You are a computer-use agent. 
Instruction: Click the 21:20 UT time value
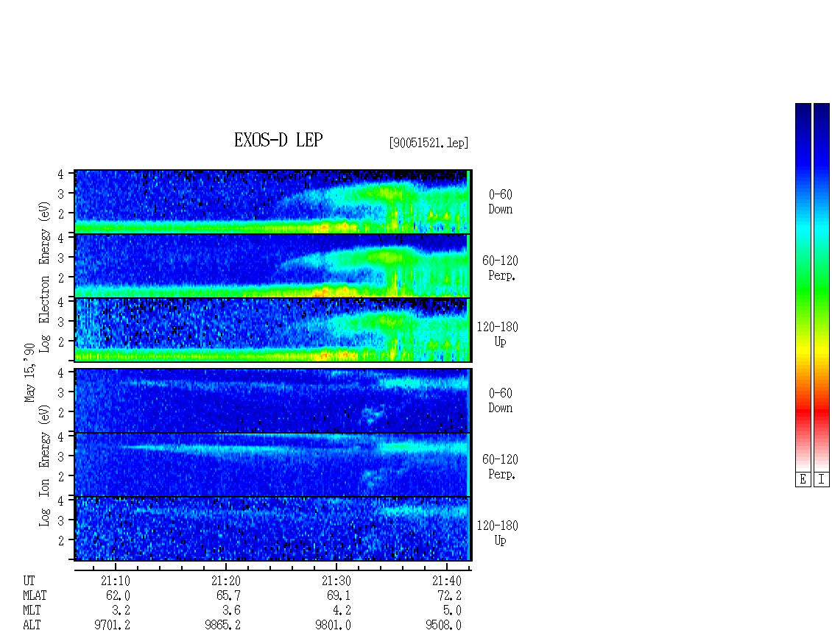coord(225,581)
